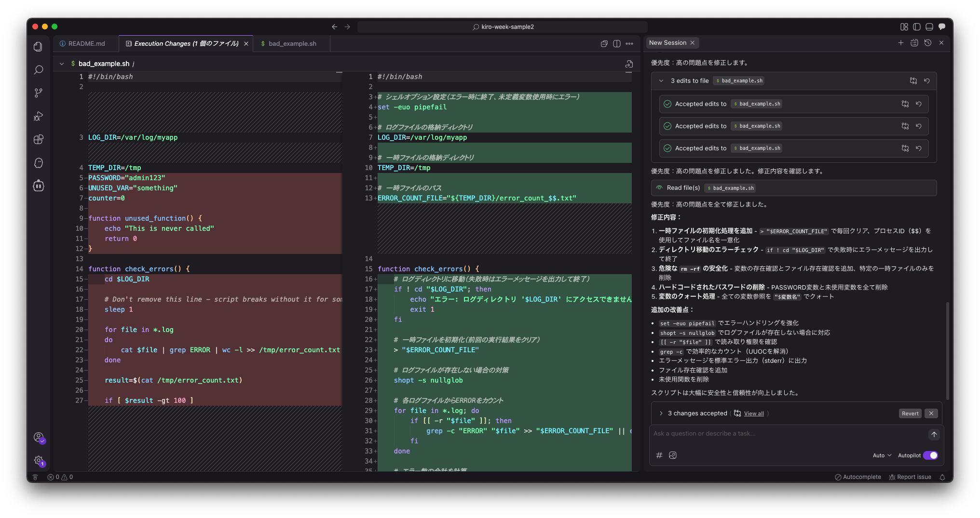The height and width of the screenshot is (518, 980).
Task: Open the Auto model dropdown
Action: point(882,455)
